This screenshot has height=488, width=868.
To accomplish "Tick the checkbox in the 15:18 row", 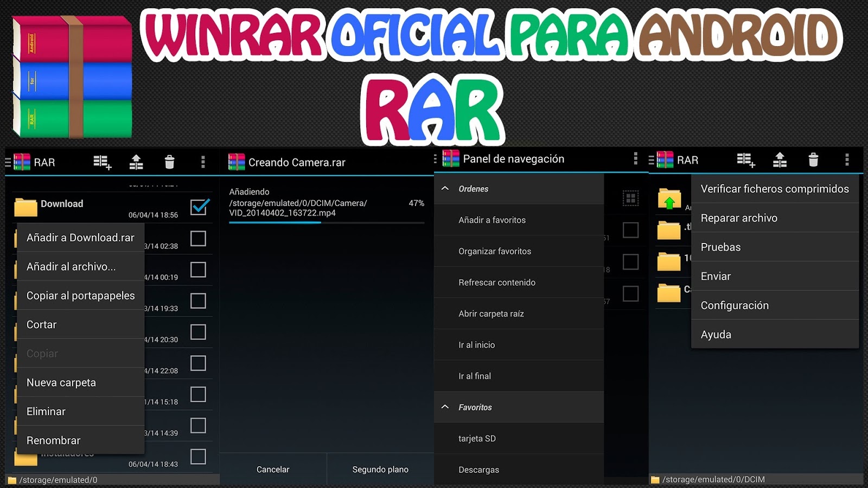I will point(198,394).
